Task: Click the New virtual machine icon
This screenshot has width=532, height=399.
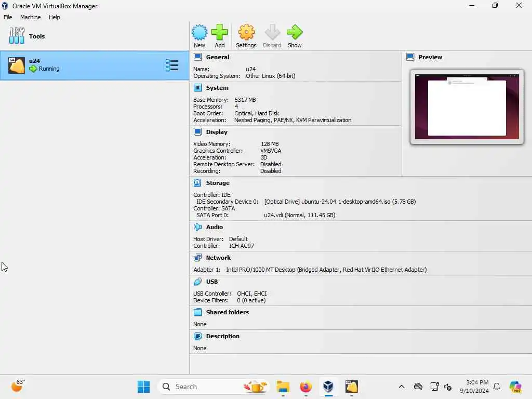Action: point(199,32)
